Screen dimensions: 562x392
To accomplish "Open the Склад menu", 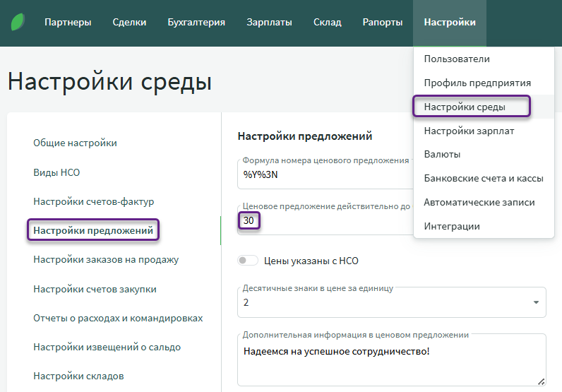I will pyautogui.click(x=327, y=23).
